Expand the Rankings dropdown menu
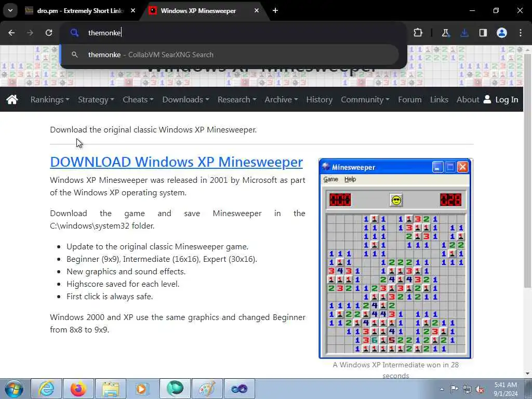The width and height of the screenshot is (532, 399). click(x=50, y=99)
